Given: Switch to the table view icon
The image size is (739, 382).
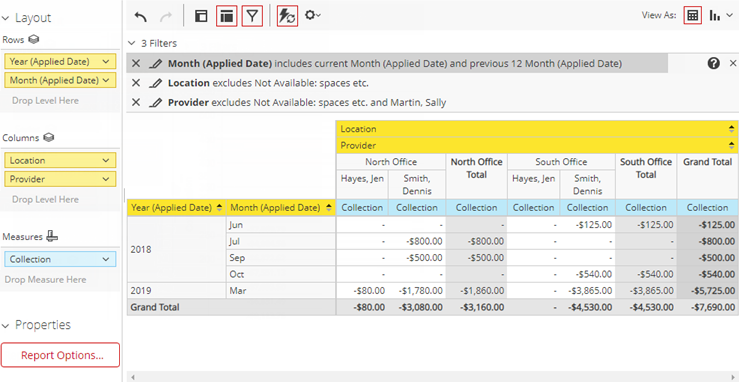Looking at the screenshot, I should coord(692,16).
